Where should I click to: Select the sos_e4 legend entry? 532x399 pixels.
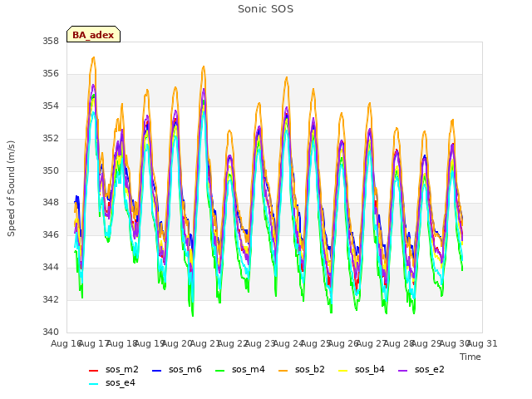[112, 382]
